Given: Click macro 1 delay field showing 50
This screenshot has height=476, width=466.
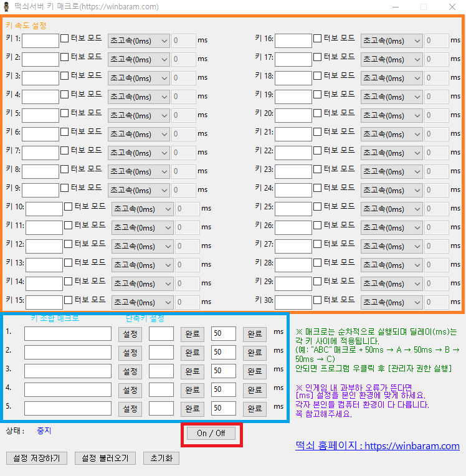Looking at the screenshot, I should tap(224, 333).
